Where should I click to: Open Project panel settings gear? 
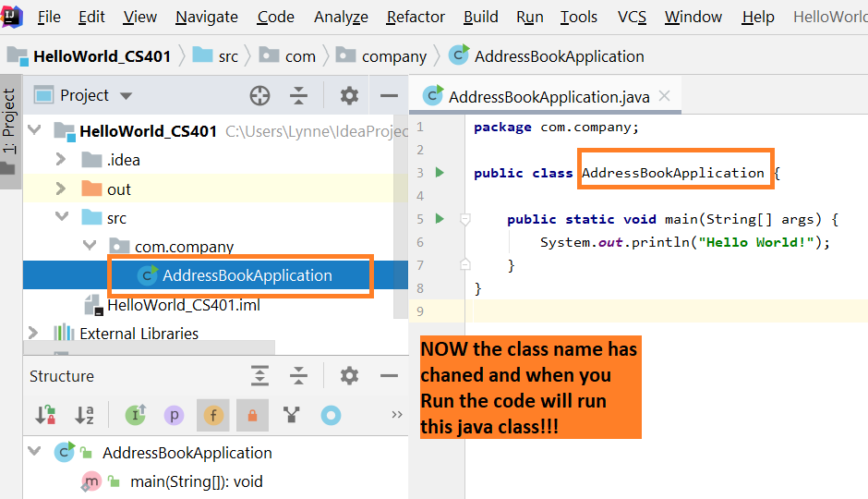349,95
